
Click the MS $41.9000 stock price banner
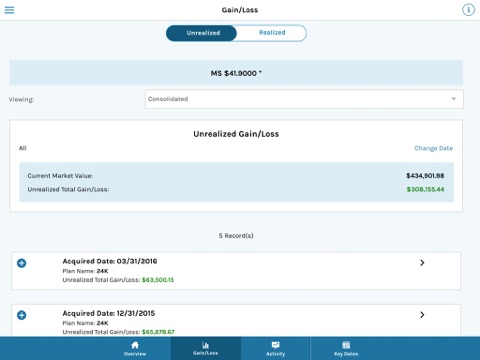tap(236, 73)
